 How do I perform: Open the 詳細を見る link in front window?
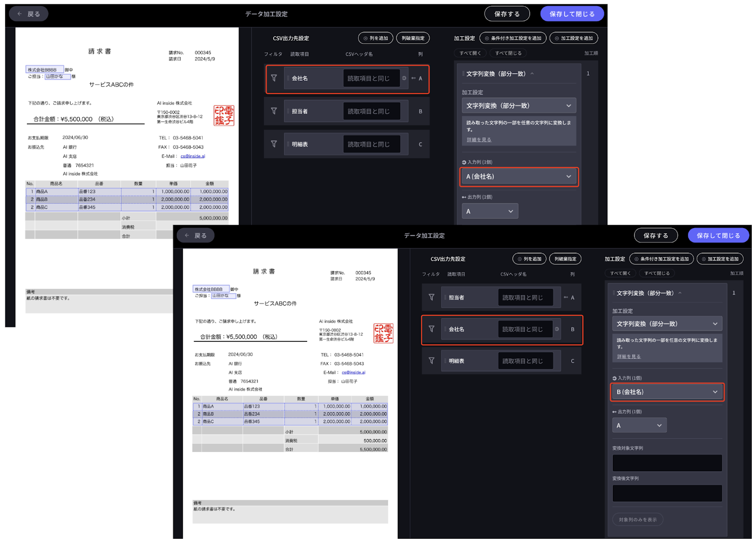coord(628,356)
